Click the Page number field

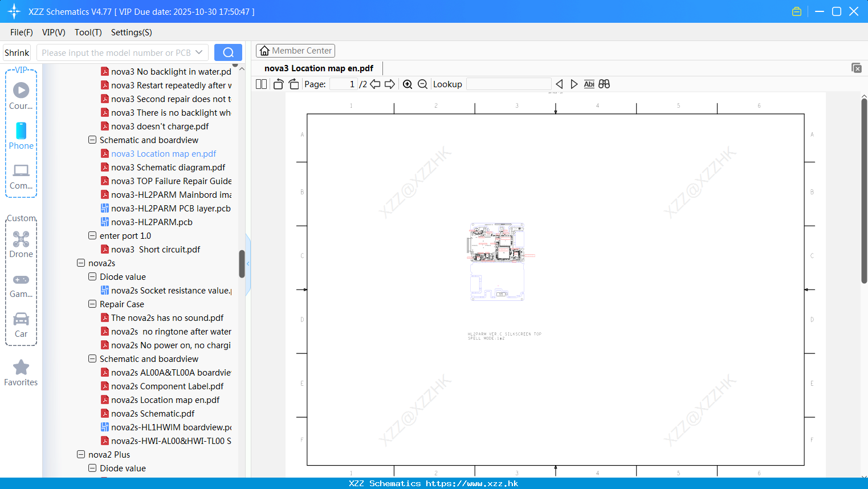343,84
